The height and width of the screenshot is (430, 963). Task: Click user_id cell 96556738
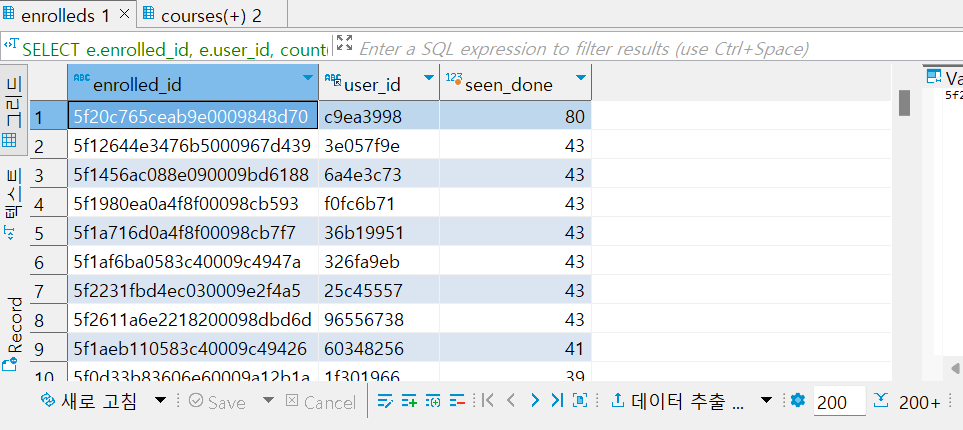(379, 319)
